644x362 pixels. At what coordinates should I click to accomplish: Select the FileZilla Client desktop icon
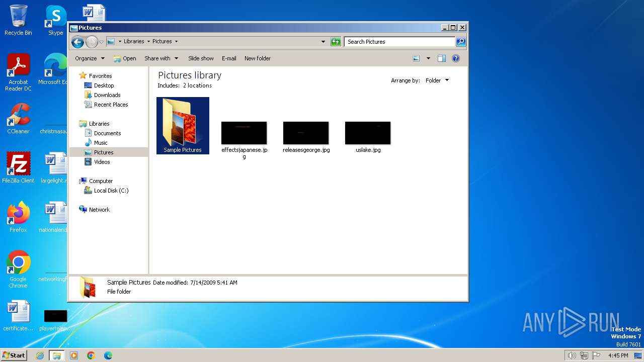[18, 168]
